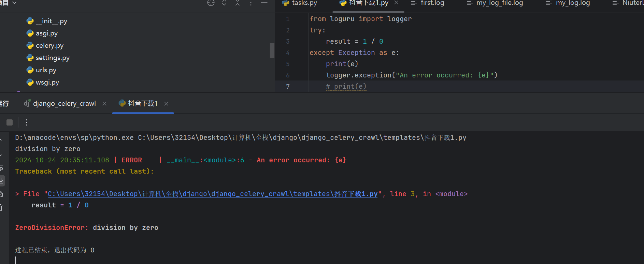Click the project tree vertical scrollbar
Image resolution: width=644 pixels, height=264 pixels.
[272, 50]
